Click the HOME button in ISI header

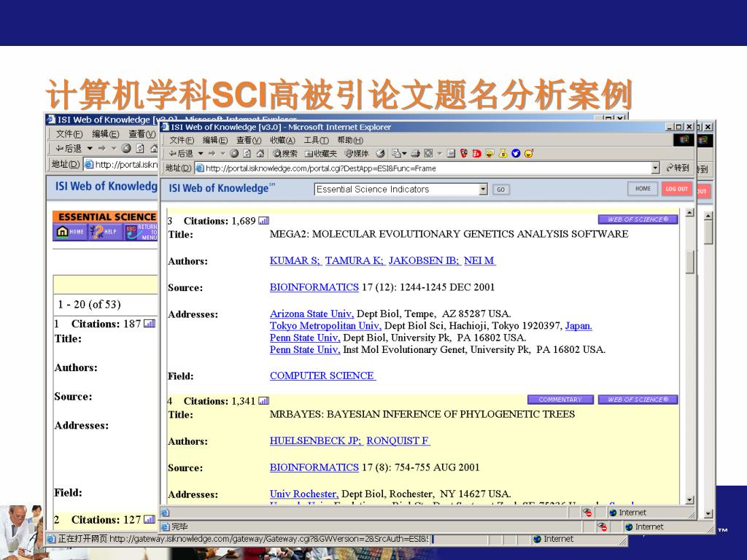pos(643,189)
